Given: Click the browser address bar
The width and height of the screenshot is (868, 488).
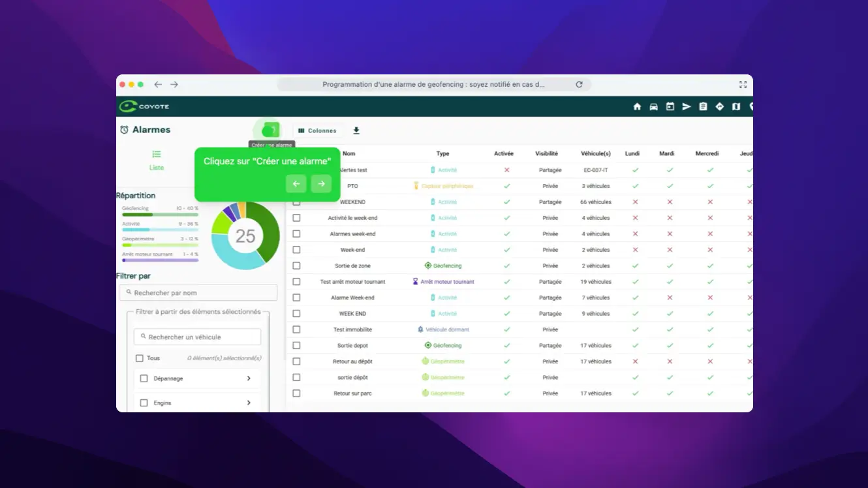Looking at the screenshot, I should pyautogui.click(x=434, y=85).
